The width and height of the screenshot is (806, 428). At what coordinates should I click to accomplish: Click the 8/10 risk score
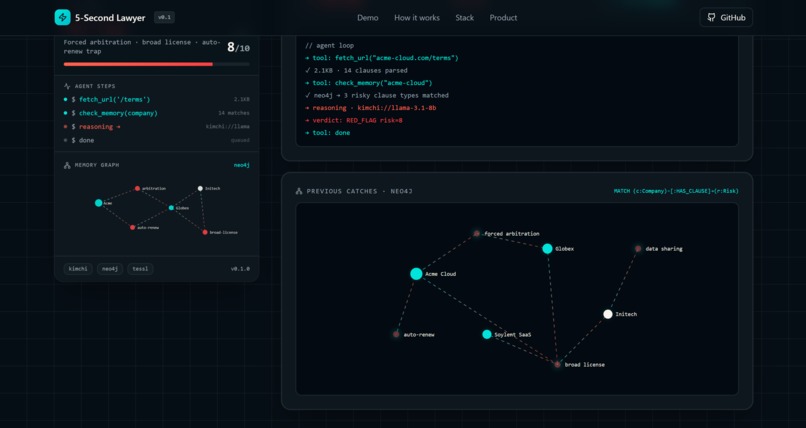[239, 48]
